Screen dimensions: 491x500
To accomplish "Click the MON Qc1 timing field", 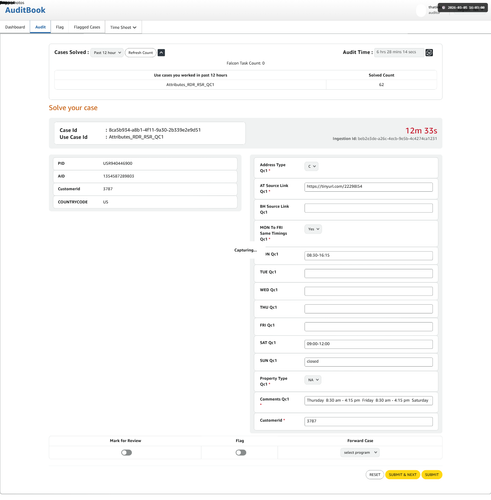I will (x=368, y=256).
